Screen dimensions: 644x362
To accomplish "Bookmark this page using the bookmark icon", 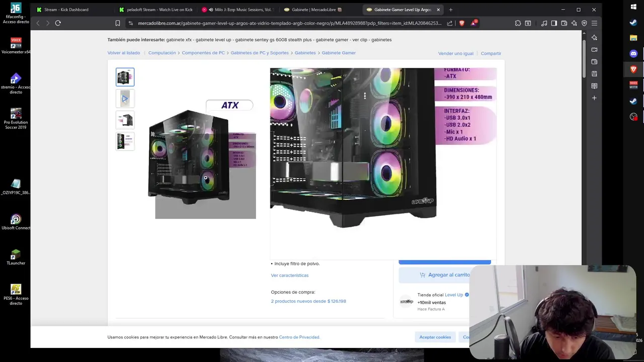I will 117,23.
